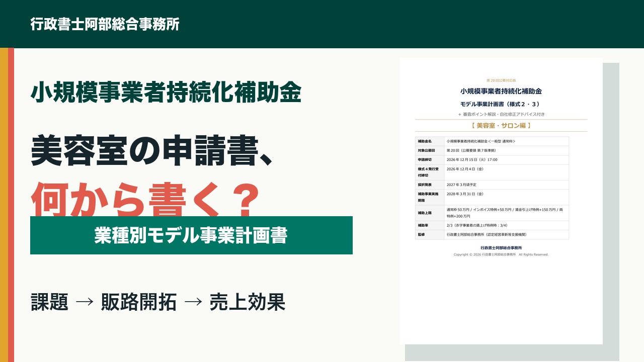This screenshot has height=362, width=644.
Task: Click the date '2026年12月15日（火）17:00'
Action: coord(472,159)
